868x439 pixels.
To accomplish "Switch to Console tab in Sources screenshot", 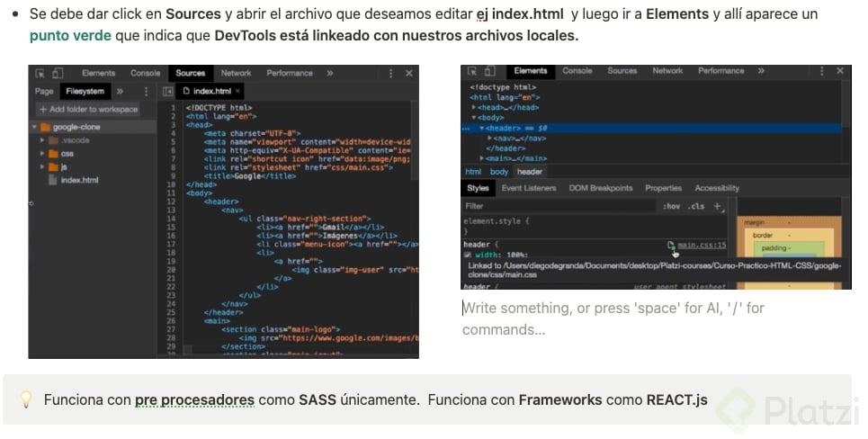I will click(145, 73).
